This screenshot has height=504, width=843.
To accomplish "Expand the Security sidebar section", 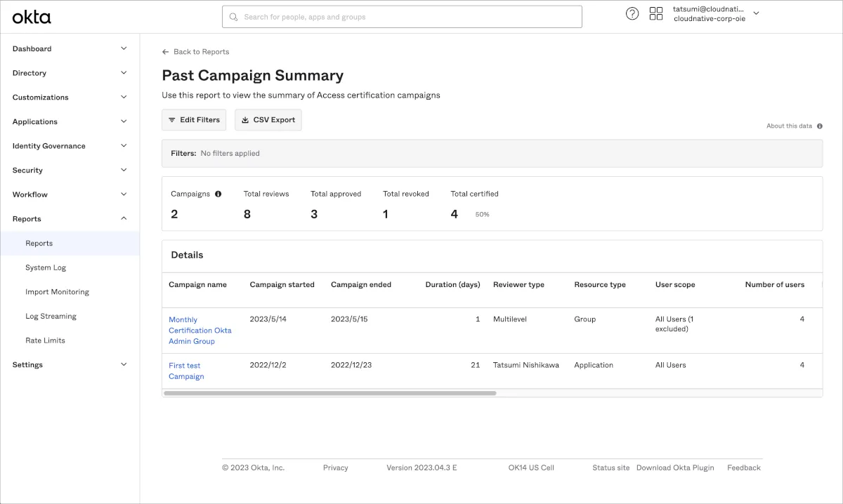I will tap(124, 171).
